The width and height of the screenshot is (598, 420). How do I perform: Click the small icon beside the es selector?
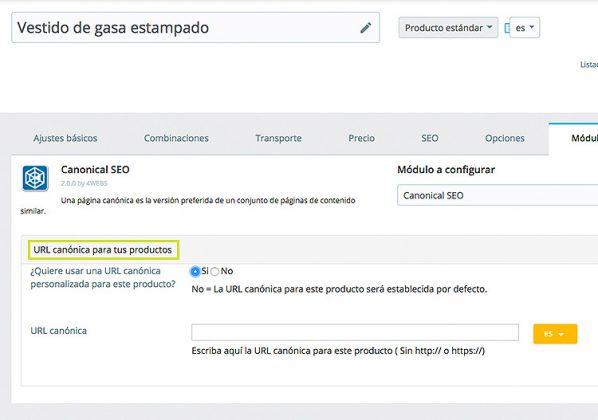tap(507, 28)
